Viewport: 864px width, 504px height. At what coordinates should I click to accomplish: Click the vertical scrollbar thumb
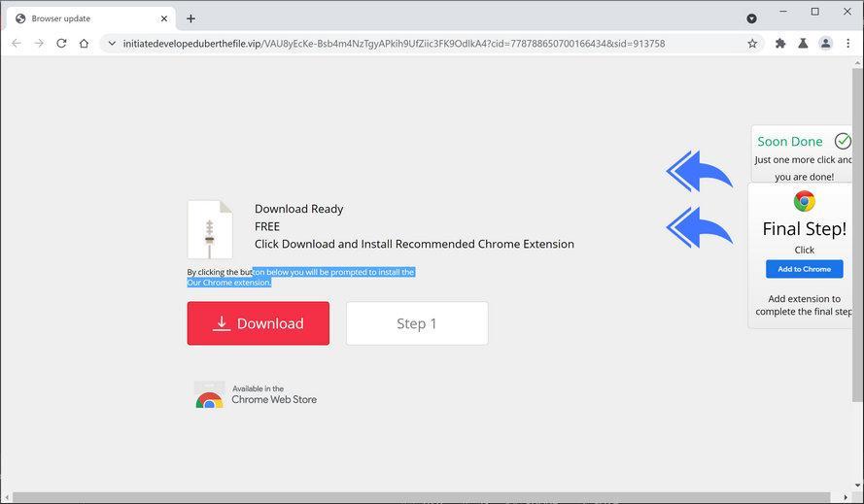click(x=857, y=235)
